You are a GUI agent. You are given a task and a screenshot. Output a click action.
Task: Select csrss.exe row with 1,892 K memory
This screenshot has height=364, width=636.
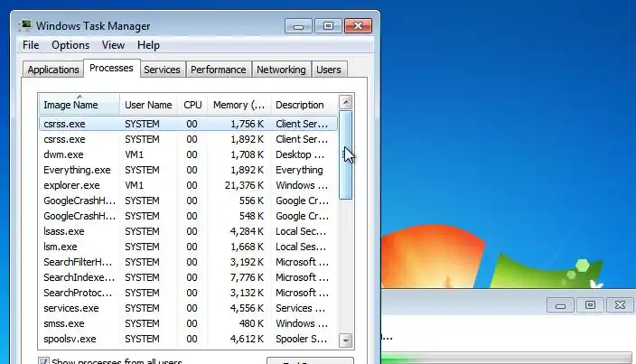pyautogui.click(x=188, y=139)
